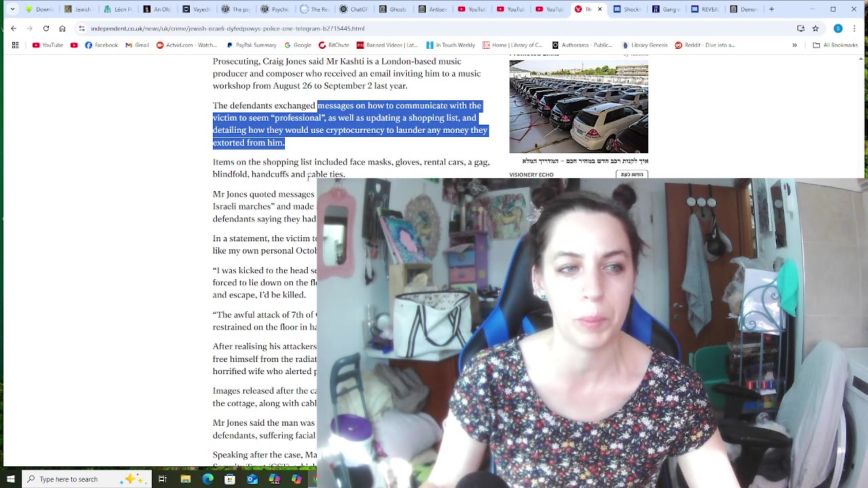The height and width of the screenshot is (488, 868).
Task: Open the apps grid in bookmarks bar
Action: 15,45
